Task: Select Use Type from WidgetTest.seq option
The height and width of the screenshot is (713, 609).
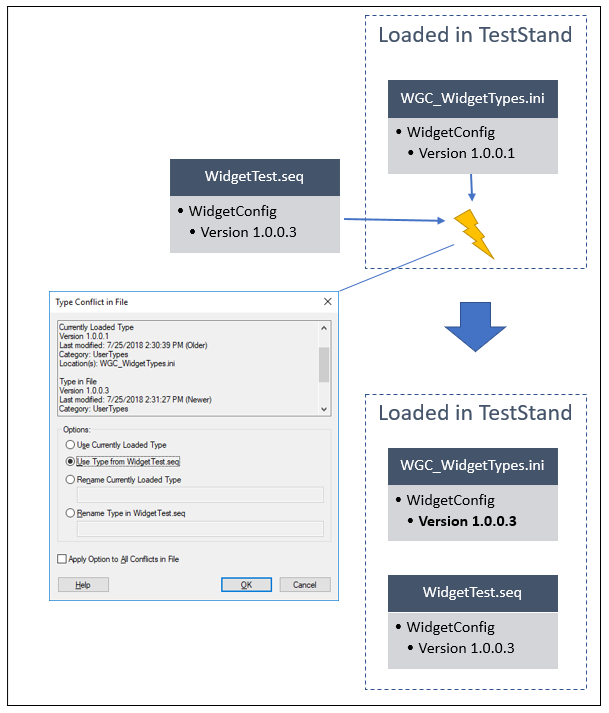Action: [70, 461]
